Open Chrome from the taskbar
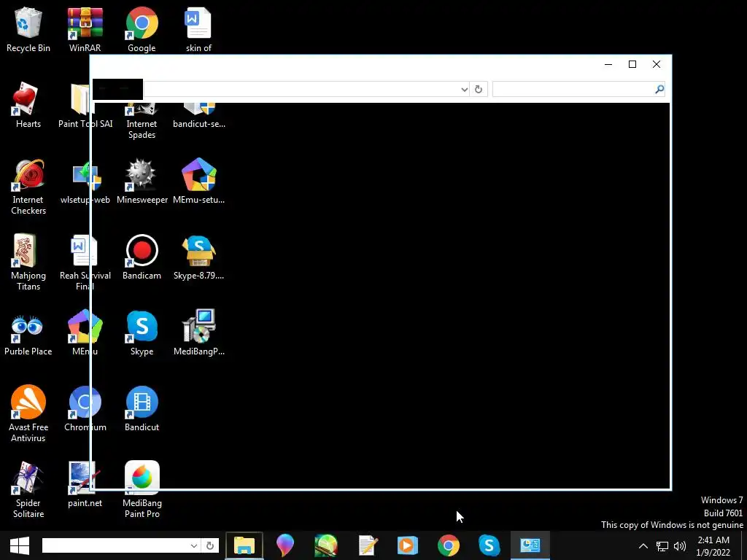Image resolution: width=747 pixels, height=560 pixels. click(x=449, y=545)
